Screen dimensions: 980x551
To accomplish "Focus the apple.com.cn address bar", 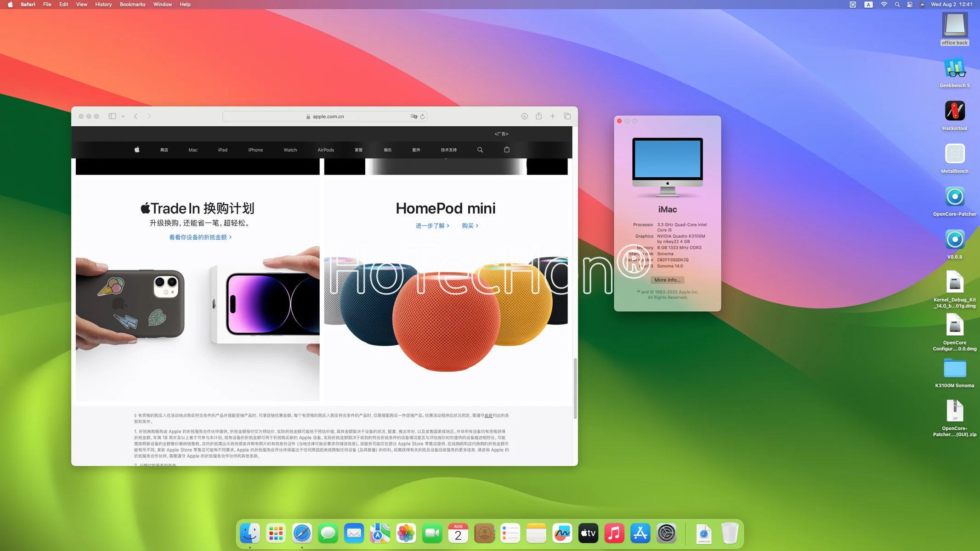I will click(x=325, y=116).
